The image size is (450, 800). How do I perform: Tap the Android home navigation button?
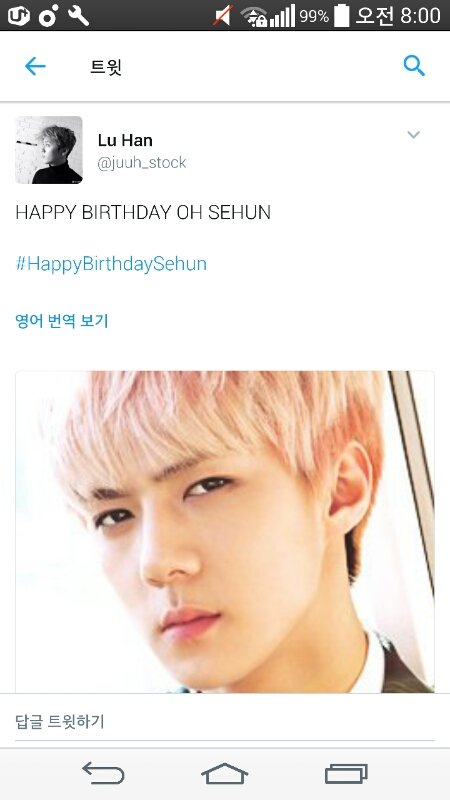pos(224,773)
